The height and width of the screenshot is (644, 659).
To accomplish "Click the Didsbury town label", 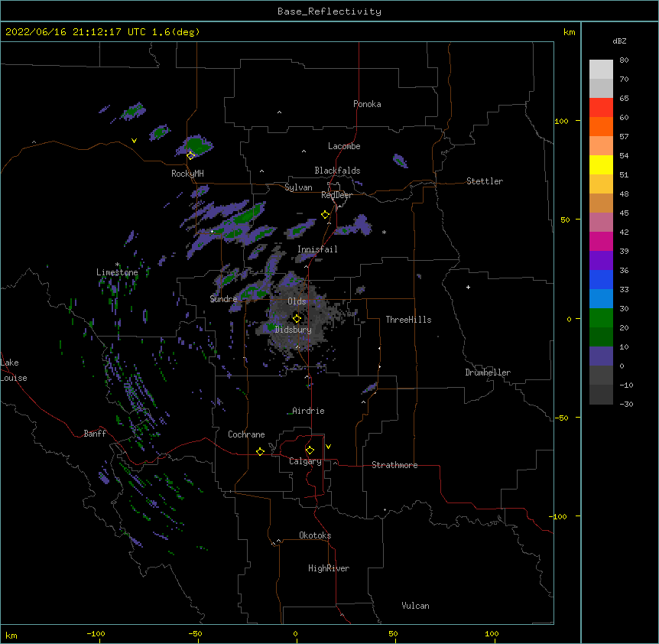I will point(294,330).
